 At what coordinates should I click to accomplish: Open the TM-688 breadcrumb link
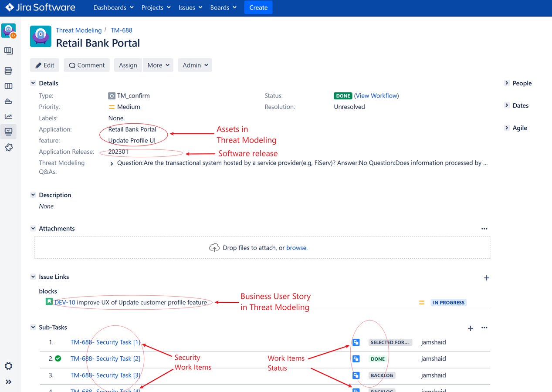[x=122, y=30]
